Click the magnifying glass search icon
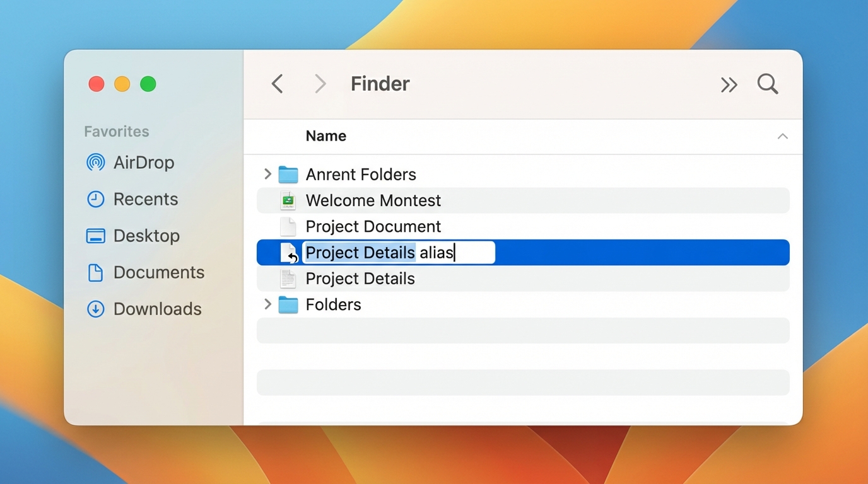The image size is (868, 484). [767, 84]
